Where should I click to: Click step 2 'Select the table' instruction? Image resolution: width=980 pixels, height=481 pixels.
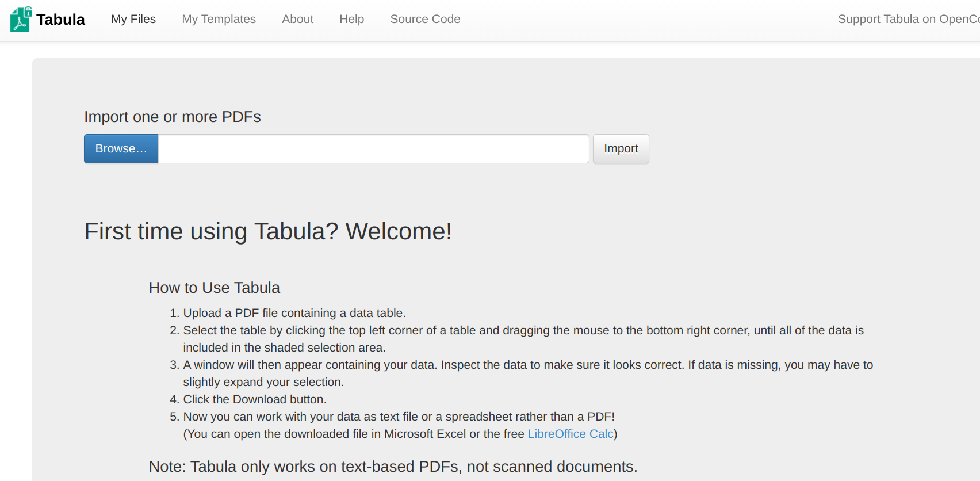523,330
